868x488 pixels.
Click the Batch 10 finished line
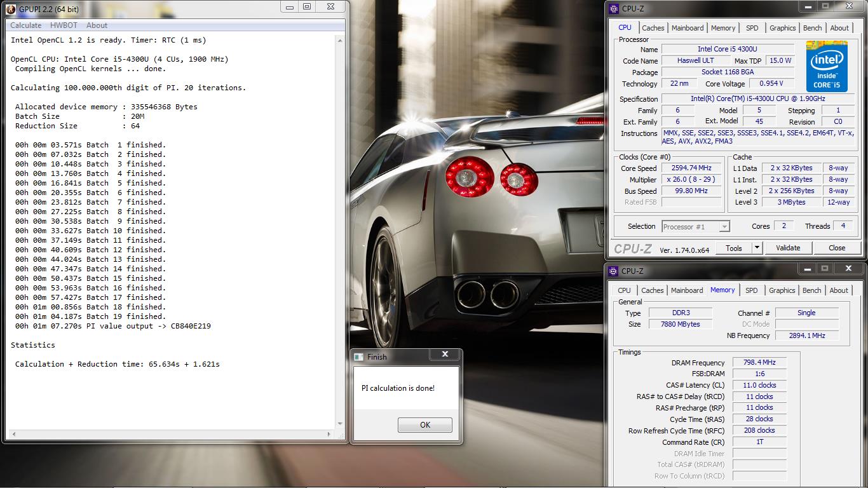[90, 231]
